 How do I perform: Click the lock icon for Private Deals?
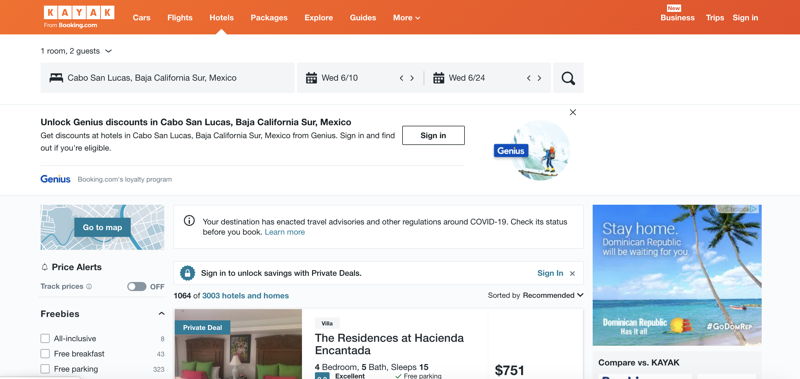[187, 273]
